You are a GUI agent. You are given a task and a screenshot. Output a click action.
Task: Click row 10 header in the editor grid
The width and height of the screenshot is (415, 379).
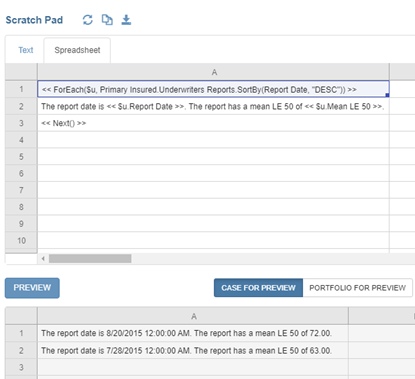(x=21, y=240)
